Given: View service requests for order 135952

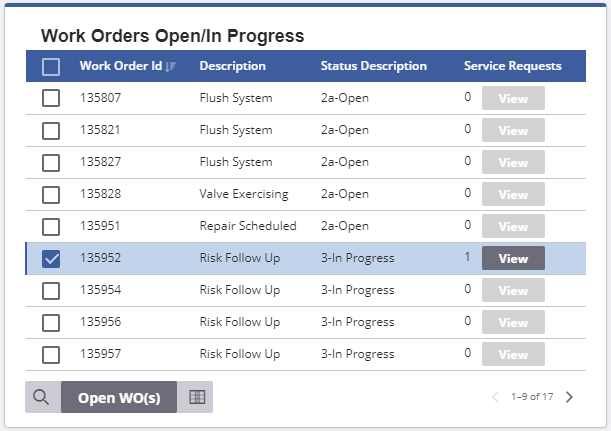Looking at the screenshot, I should [x=513, y=258].
